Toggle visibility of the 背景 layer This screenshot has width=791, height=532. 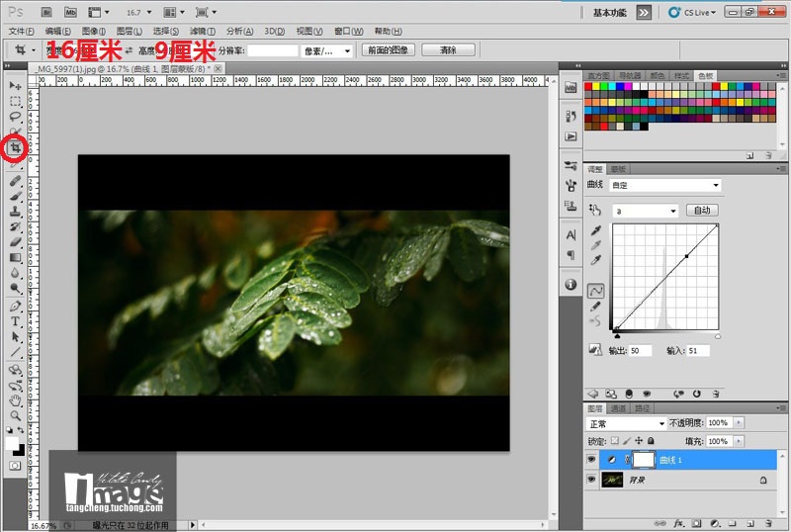coord(592,481)
